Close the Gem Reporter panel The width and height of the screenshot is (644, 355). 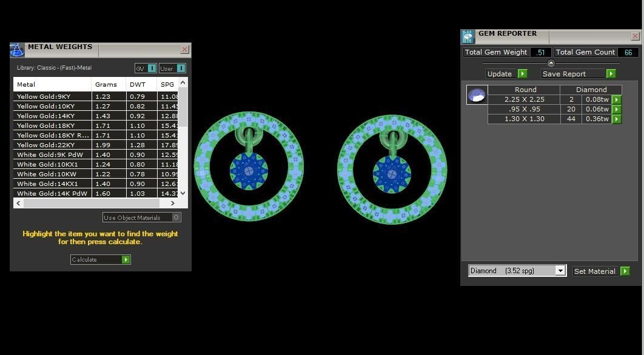pyautogui.click(x=636, y=36)
